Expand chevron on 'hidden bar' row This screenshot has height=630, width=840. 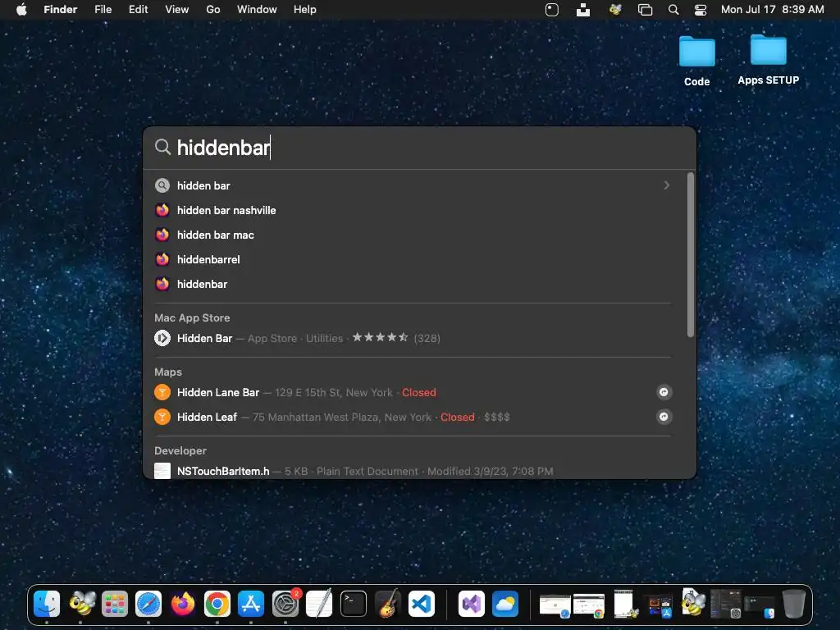click(x=666, y=185)
